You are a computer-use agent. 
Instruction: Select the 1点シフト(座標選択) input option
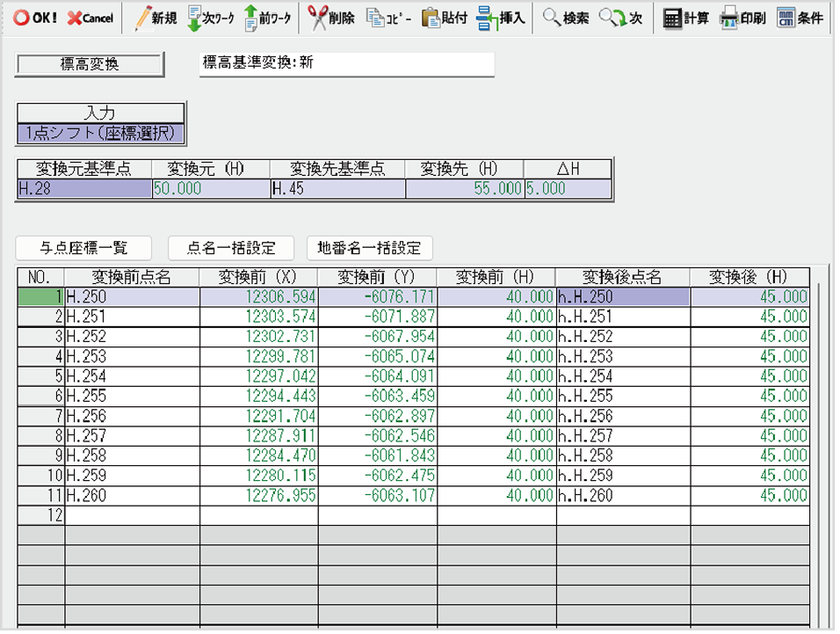(101, 134)
